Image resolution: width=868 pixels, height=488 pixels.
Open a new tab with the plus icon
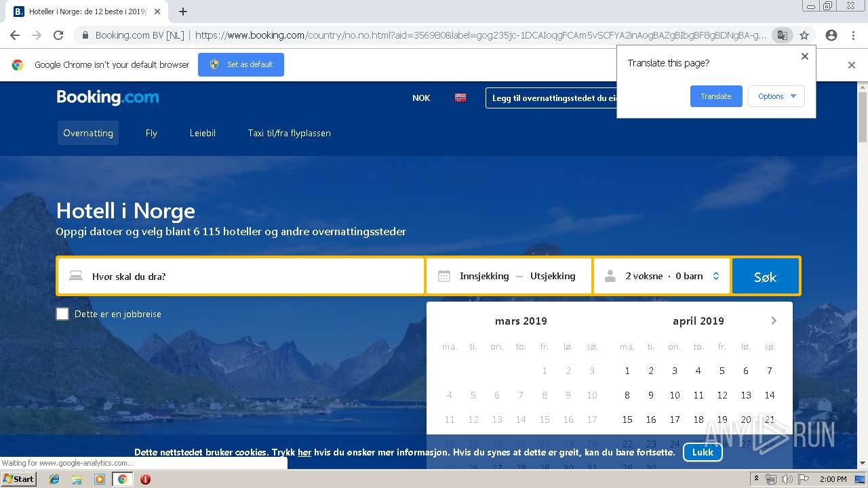(x=183, y=12)
